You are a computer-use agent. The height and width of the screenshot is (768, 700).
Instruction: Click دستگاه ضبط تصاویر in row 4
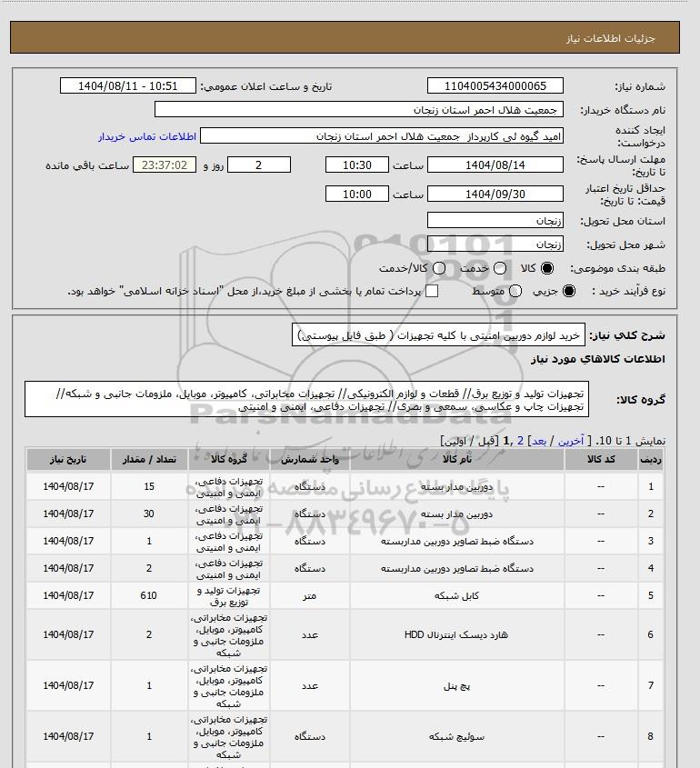pos(457,569)
